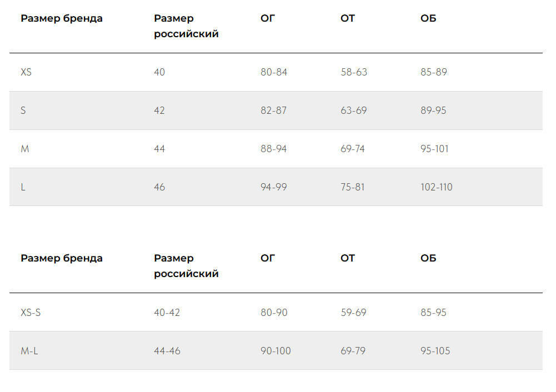The height and width of the screenshot is (392, 556).
Task: Click hip value 102-110
Action: pyautogui.click(x=437, y=187)
